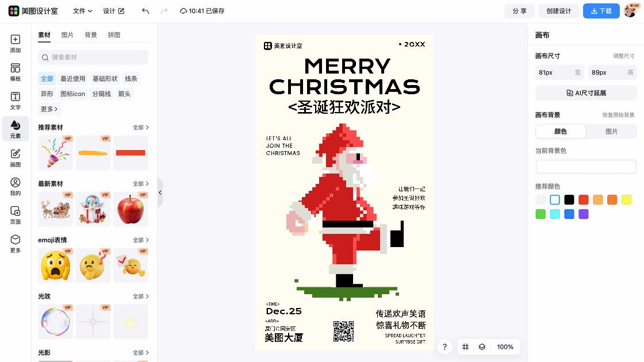644x362 pixels.
Task: Switch to the 背景 tab
Action: pos(91,35)
